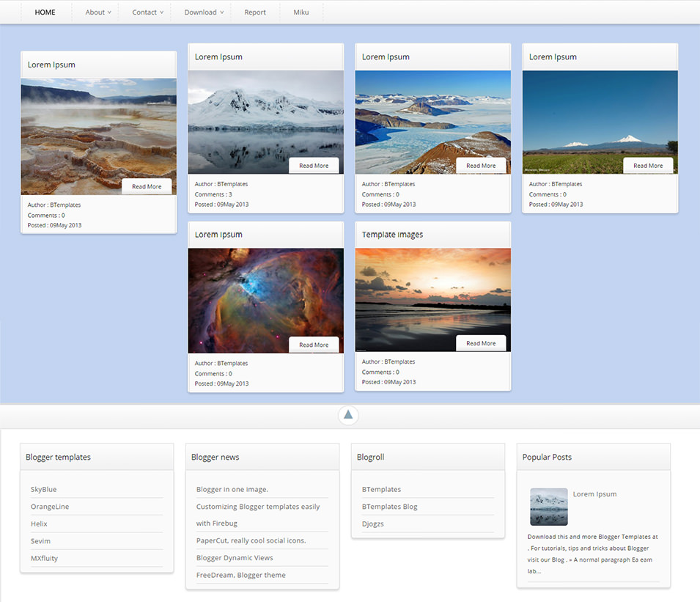Screen dimensions: 700x602
Task: Open the OrangeLine template link
Action: coord(49,506)
